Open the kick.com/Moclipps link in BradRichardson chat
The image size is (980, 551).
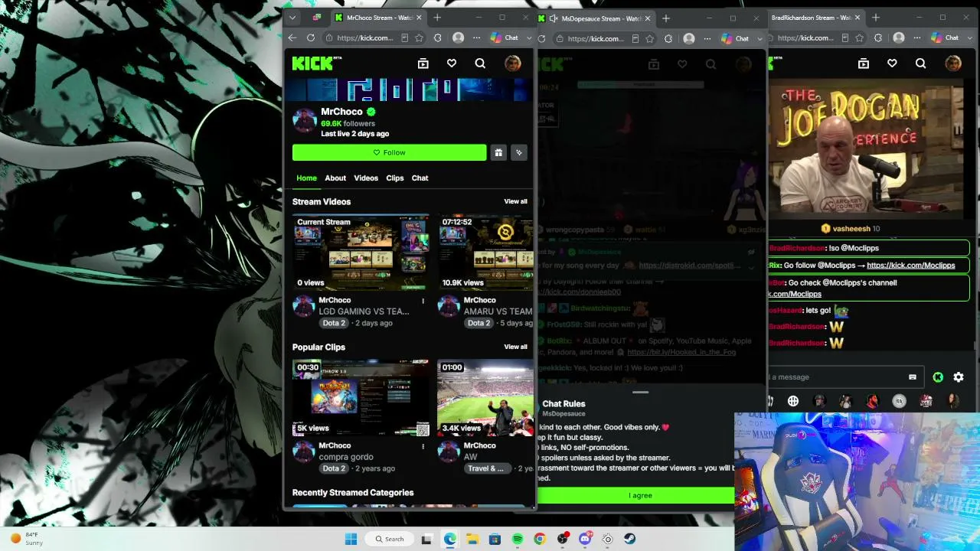coord(911,266)
